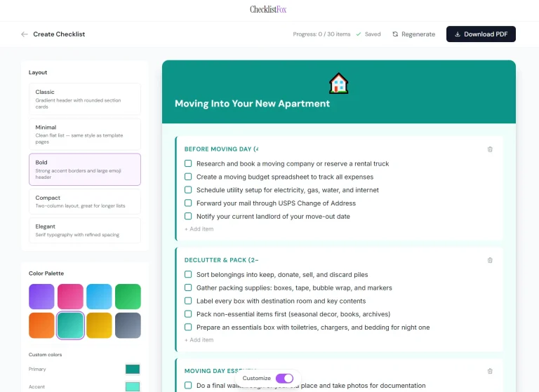This screenshot has height=392, width=539.
Task: Edit the 'BEFORE MOVING DAY' section heading
Action: tap(221, 149)
